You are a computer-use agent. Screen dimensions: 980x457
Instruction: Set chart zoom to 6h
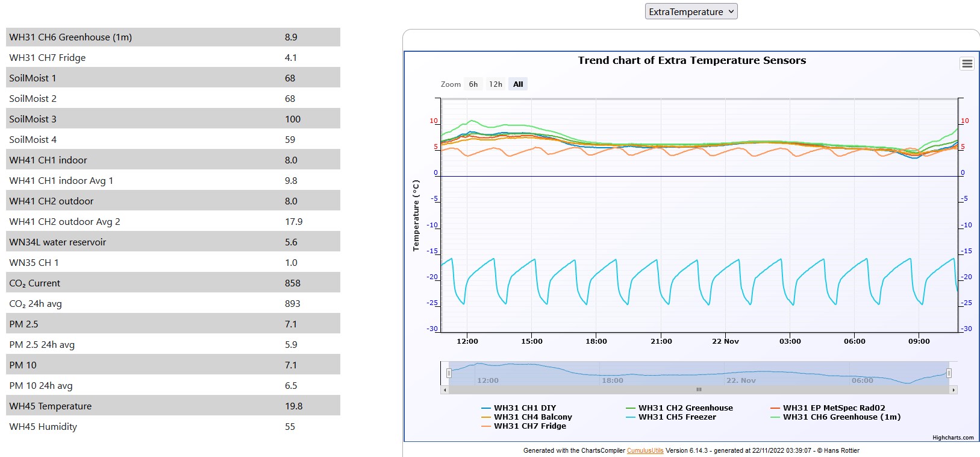pos(473,84)
